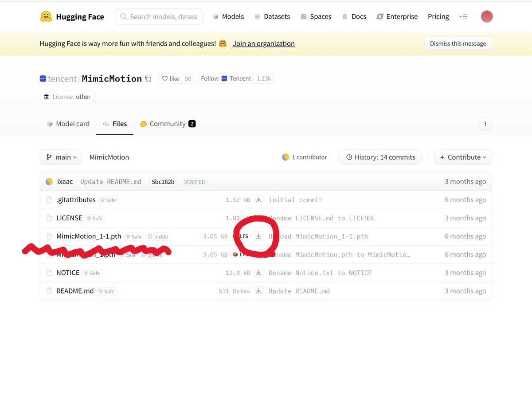Screen dimensions: 532x410
Task: Dismiss this message banner
Action: [458, 43]
